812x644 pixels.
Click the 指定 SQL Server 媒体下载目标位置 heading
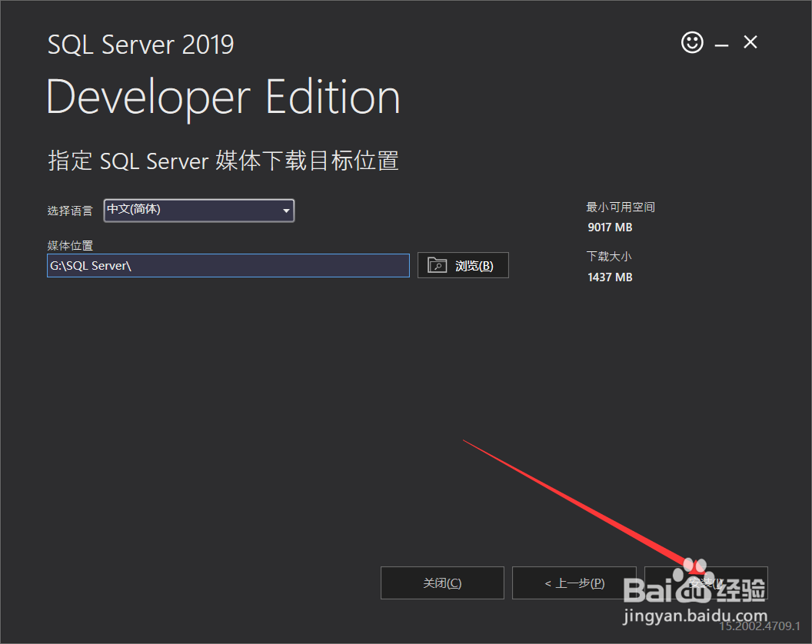click(x=223, y=161)
